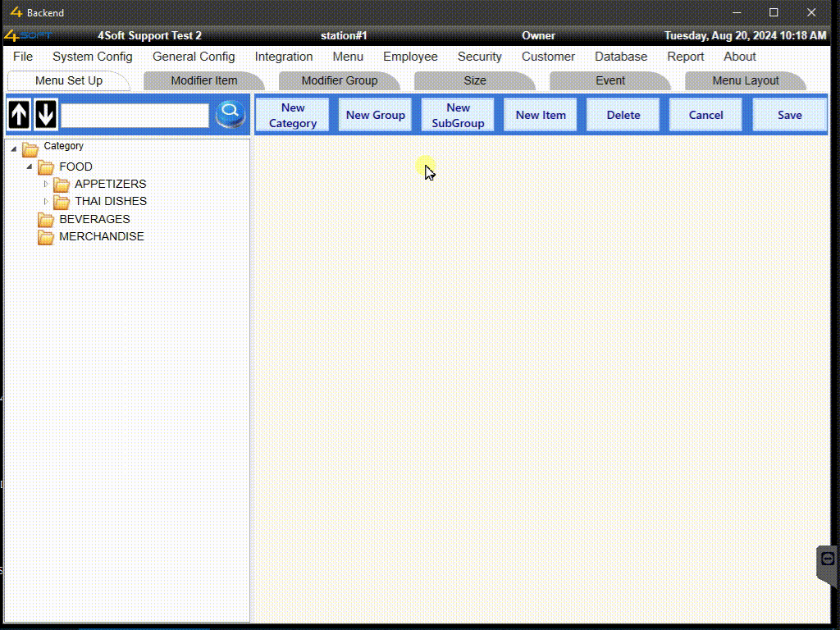840x630 pixels.
Task: Expand the APPETIZERS tree node
Action: click(x=46, y=185)
